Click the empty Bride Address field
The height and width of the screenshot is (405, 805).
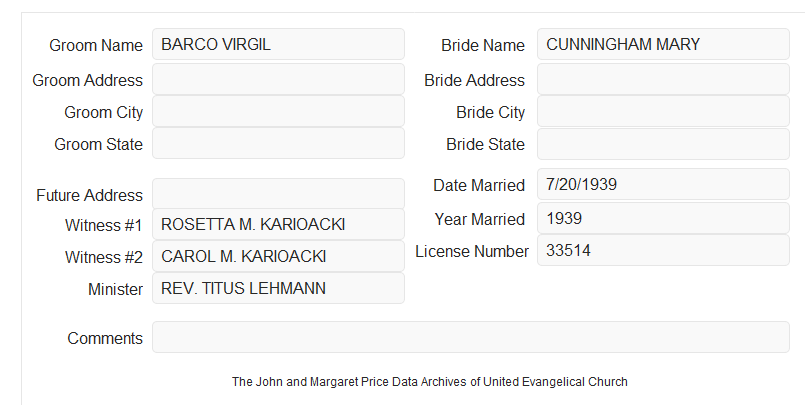(663, 79)
